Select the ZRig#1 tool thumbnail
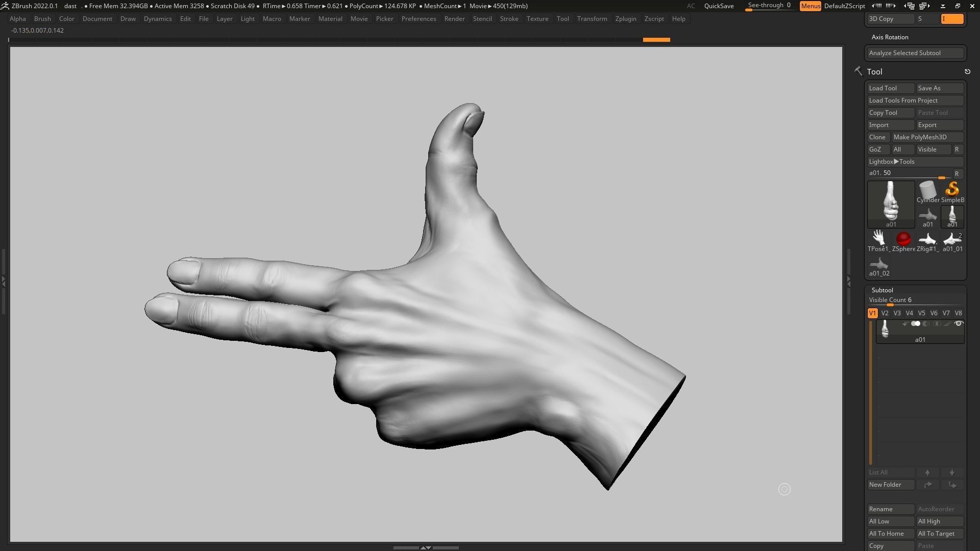The image size is (980, 551). tap(927, 241)
